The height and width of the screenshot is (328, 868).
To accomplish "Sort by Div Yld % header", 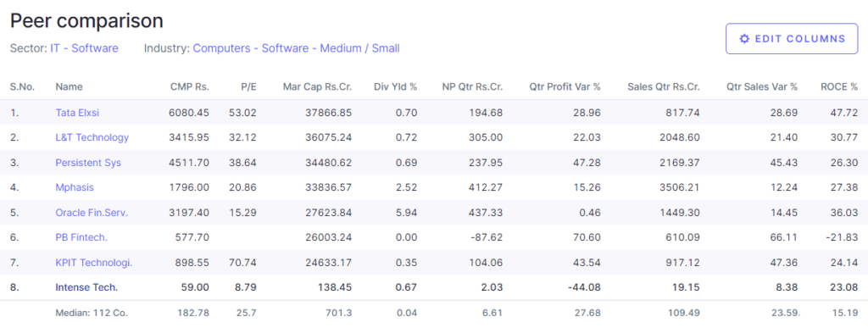I will click(x=395, y=86).
